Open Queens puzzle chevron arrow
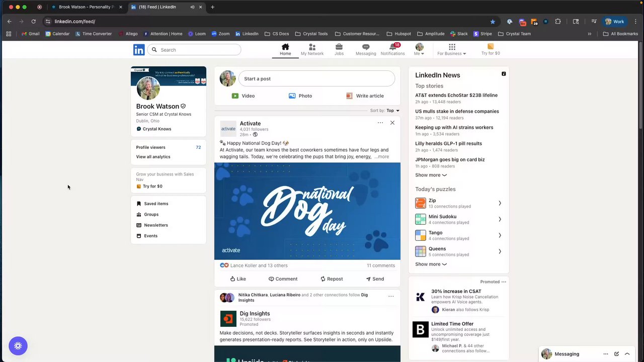 500,251
